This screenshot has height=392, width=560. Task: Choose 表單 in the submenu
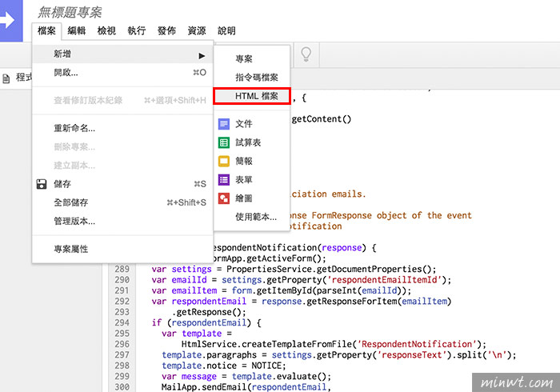click(252, 179)
